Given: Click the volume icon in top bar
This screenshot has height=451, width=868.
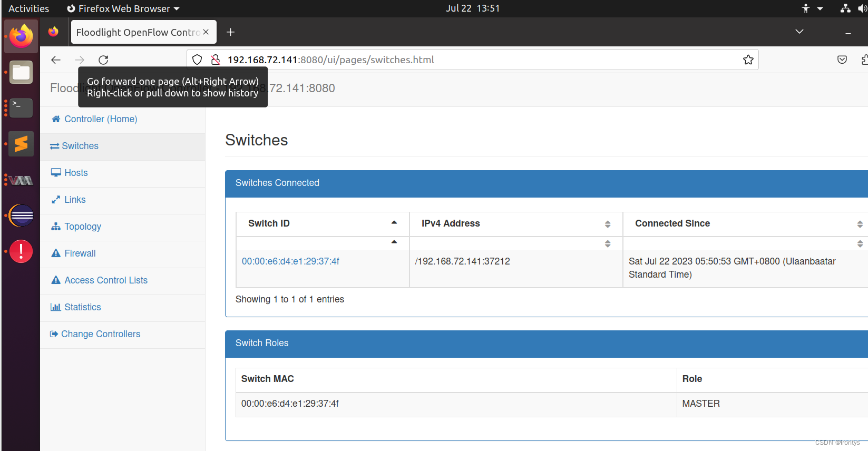Looking at the screenshot, I should click(x=862, y=8).
